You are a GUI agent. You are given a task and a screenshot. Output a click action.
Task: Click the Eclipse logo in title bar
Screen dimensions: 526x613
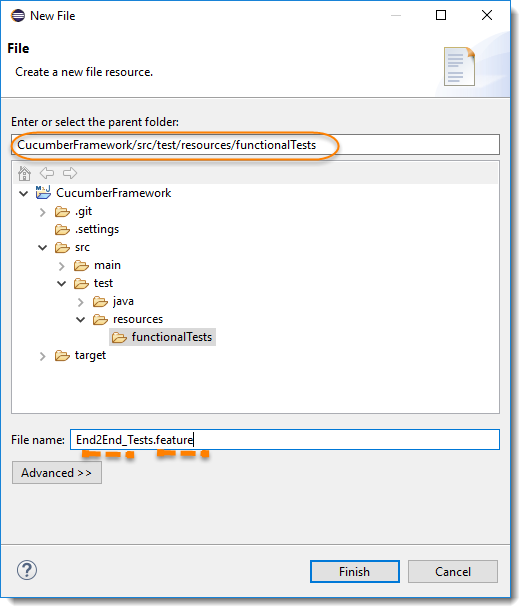coord(18,16)
